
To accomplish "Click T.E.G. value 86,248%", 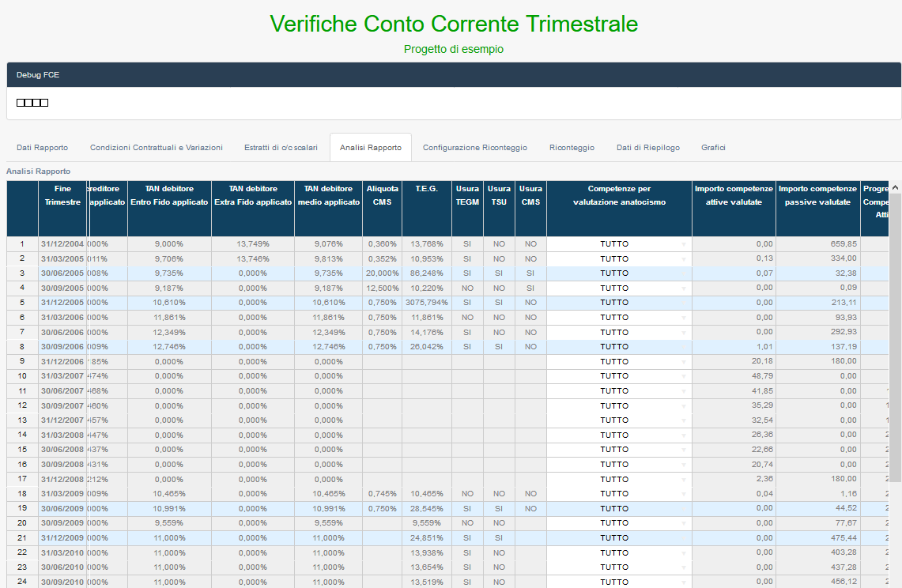I will (427, 273).
